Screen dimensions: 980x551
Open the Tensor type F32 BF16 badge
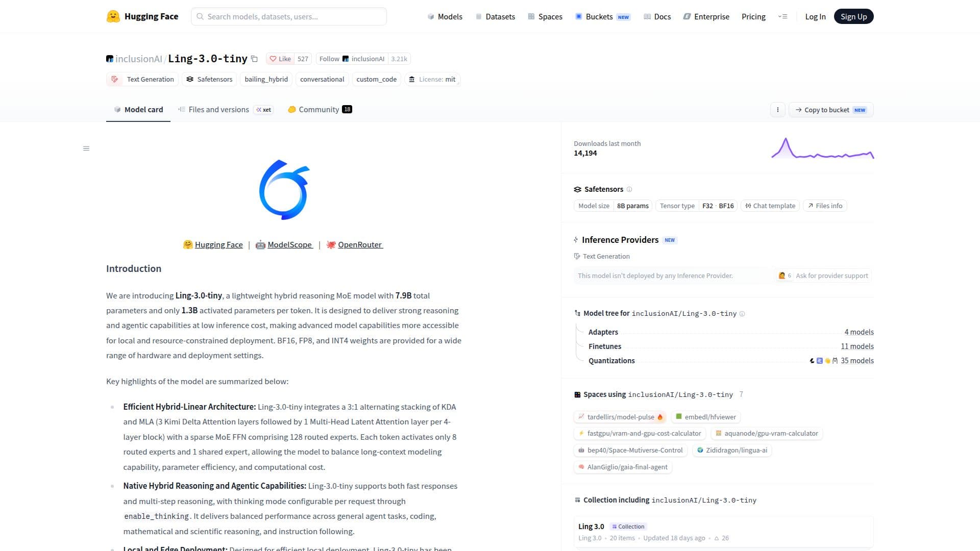(x=696, y=206)
